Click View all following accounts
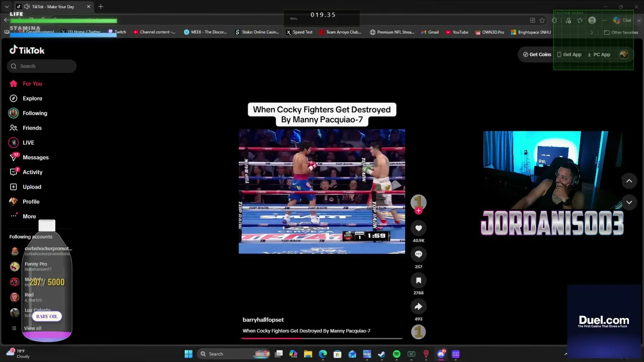This screenshot has height=362, width=644. tap(33, 328)
